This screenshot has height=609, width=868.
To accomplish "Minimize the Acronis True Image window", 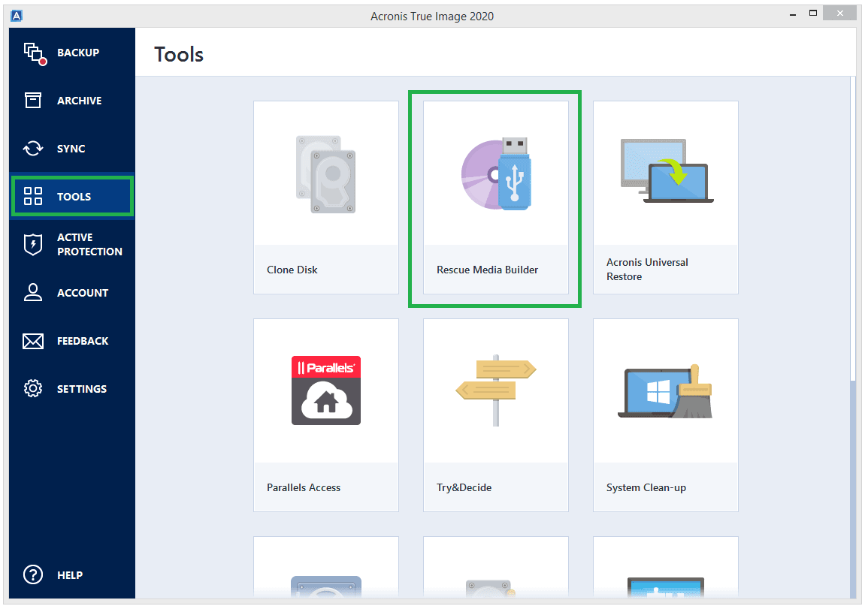I will click(793, 14).
